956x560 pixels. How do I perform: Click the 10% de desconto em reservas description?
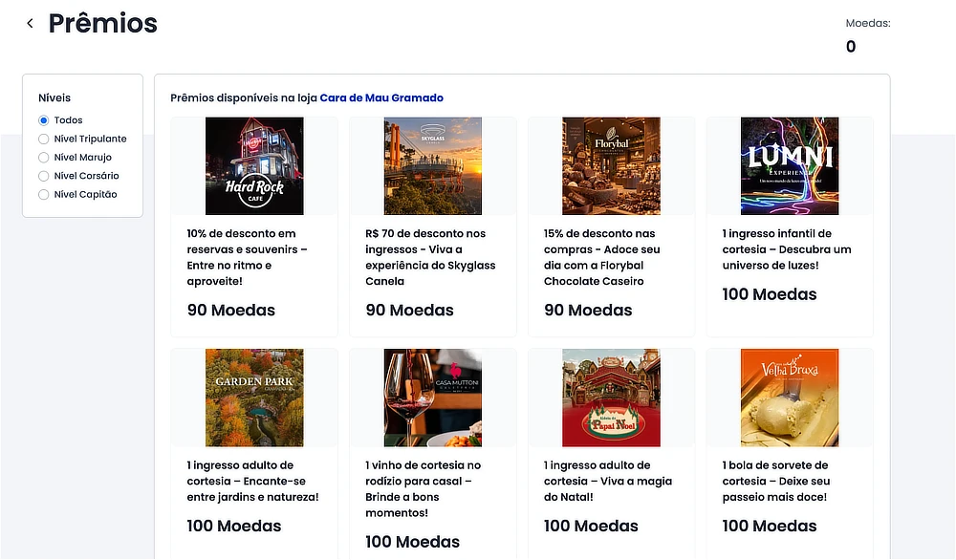(x=248, y=257)
